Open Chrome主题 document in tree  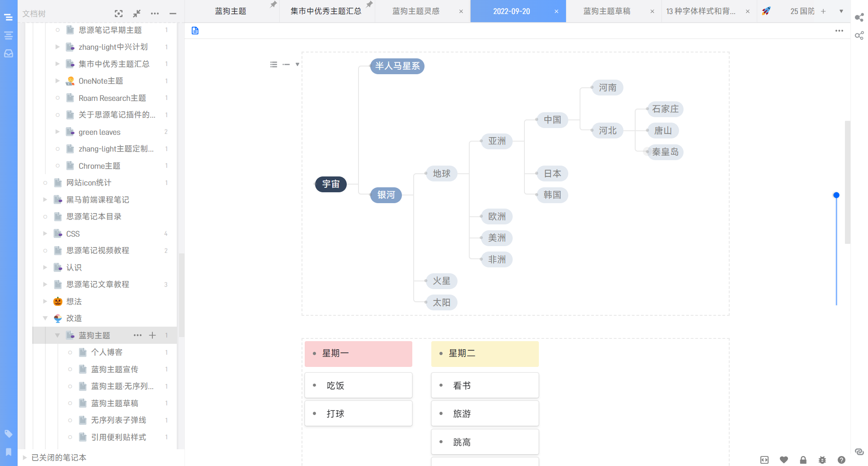point(99,166)
